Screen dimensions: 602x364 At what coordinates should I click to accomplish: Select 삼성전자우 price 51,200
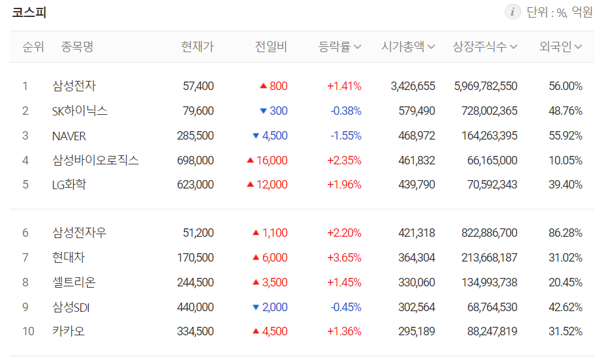198,233
